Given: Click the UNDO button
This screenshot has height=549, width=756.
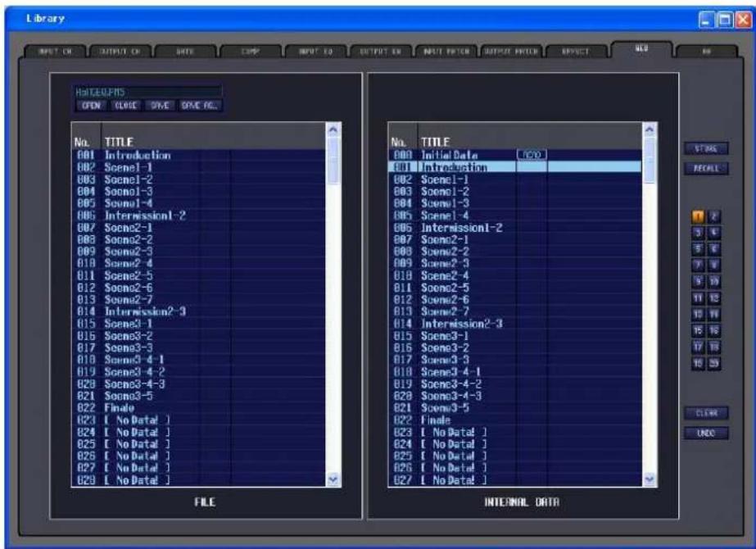Looking at the screenshot, I should tap(706, 433).
